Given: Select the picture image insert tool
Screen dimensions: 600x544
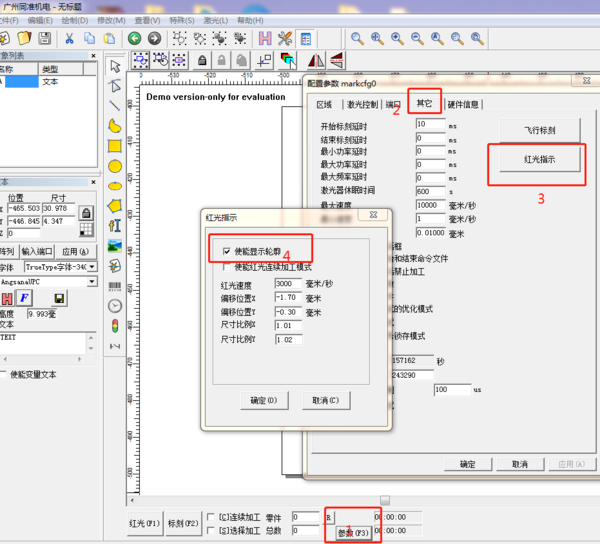Looking at the screenshot, I should [115, 245].
